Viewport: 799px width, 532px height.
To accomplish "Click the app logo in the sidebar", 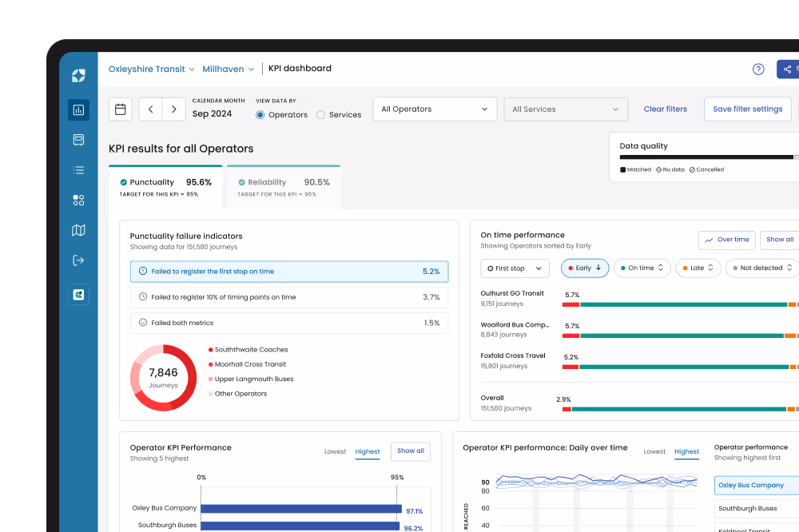I will [78, 76].
